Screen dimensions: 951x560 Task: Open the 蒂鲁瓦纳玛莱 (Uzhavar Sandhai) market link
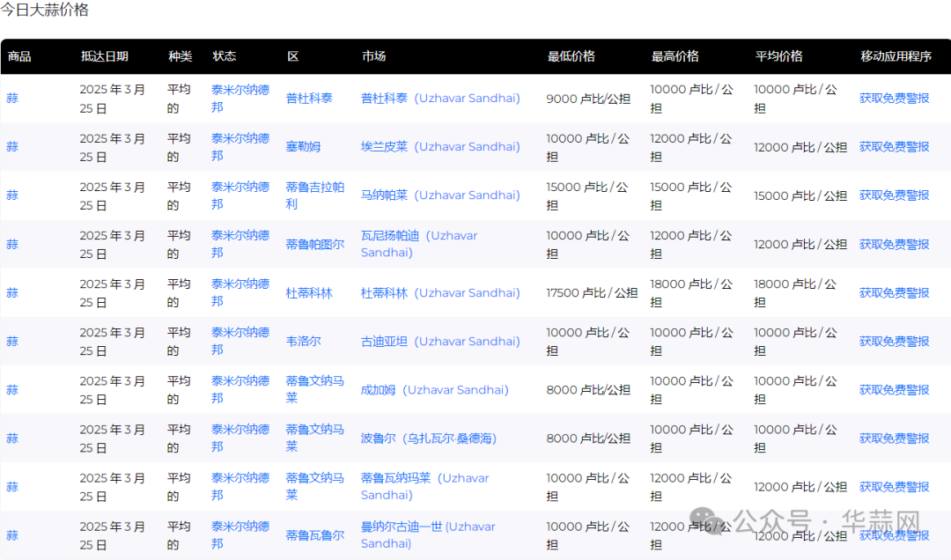424,487
